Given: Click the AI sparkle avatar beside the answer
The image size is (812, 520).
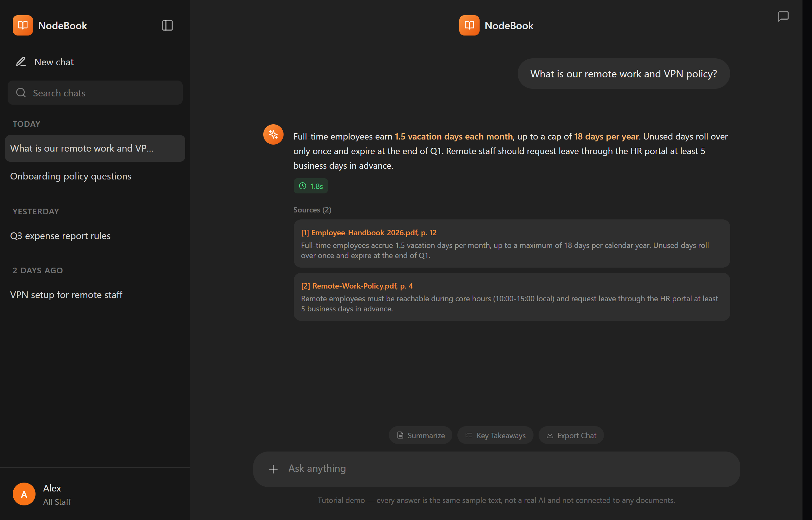Looking at the screenshot, I should (x=273, y=135).
